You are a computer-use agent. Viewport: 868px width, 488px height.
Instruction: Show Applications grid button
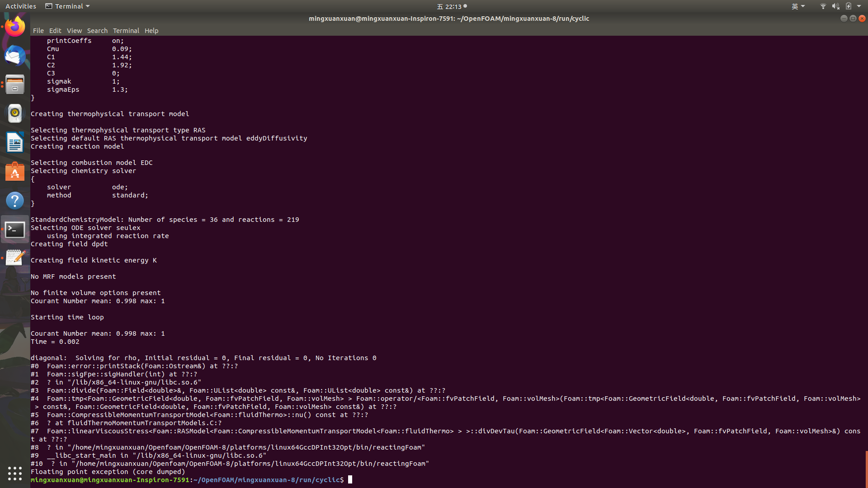[x=15, y=473]
